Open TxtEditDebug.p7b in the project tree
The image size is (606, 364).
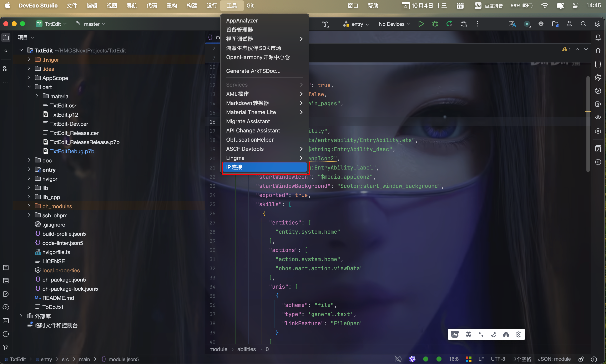(72, 151)
